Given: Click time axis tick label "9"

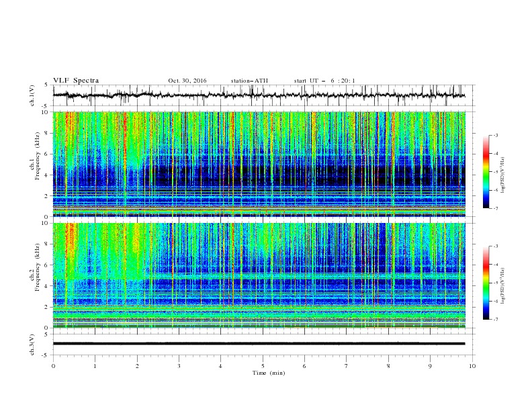Looking at the screenshot, I should (x=430, y=366).
